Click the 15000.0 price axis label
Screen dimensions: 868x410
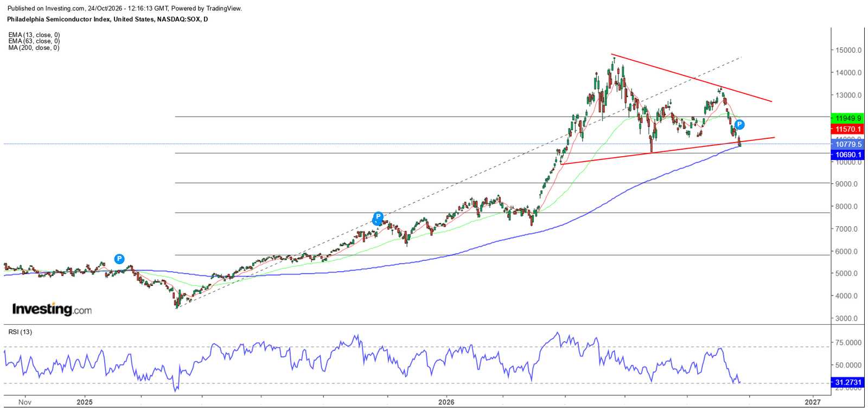(848, 50)
